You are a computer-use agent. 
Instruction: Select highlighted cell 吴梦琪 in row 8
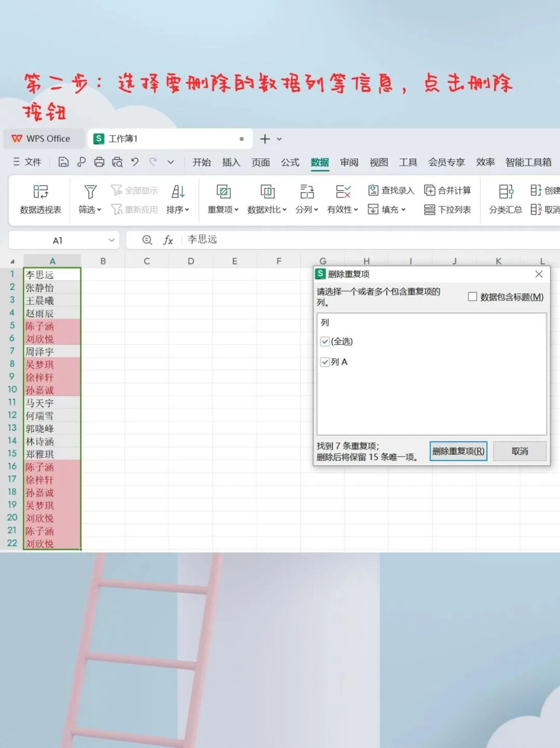click(52, 364)
